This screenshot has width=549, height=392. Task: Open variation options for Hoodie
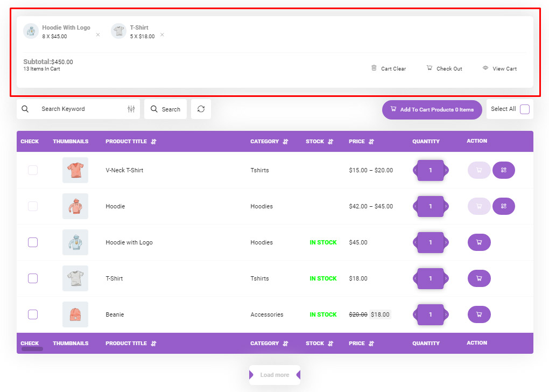pos(504,206)
